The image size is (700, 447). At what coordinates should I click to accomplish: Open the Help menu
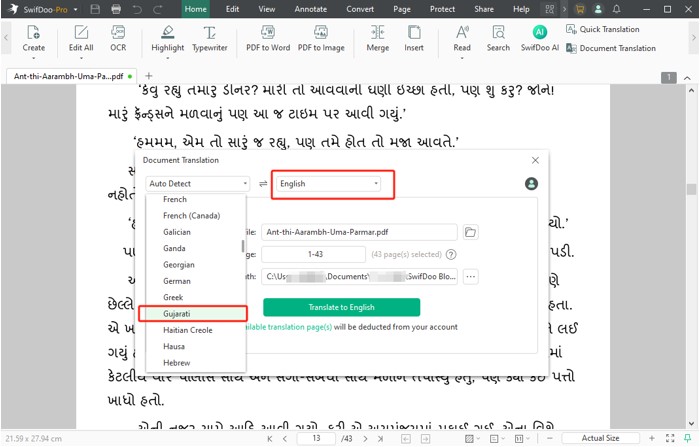pyautogui.click(x=521, y=9)
